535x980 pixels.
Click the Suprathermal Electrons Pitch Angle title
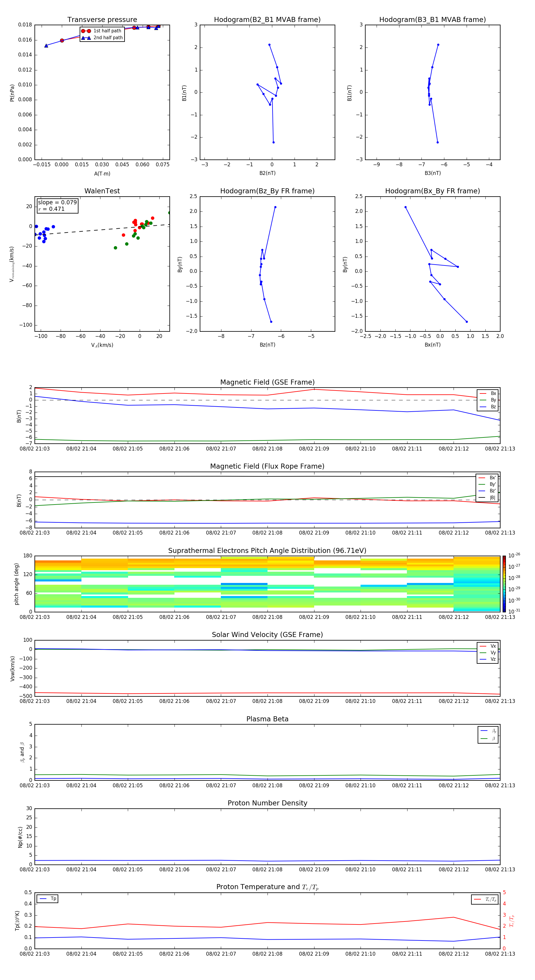coord(267,551)
